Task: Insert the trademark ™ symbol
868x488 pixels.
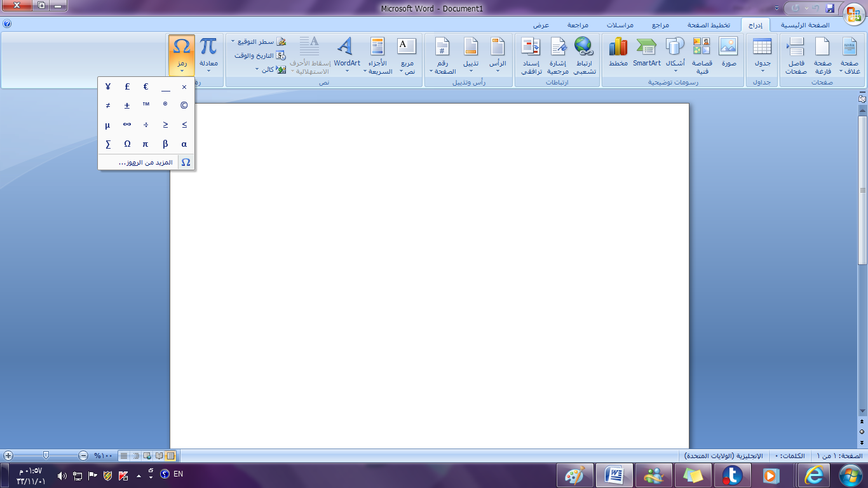Action: click(146, 105)
